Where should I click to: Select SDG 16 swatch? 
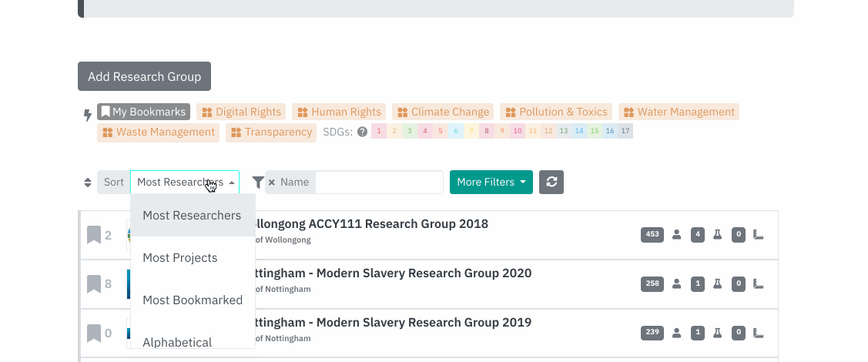pos(610,131)
